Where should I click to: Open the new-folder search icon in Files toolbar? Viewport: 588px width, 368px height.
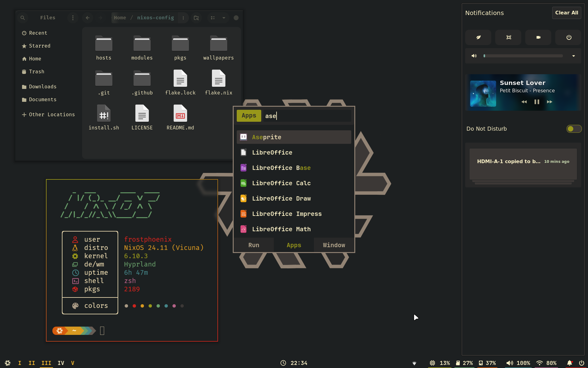point(196,18)
